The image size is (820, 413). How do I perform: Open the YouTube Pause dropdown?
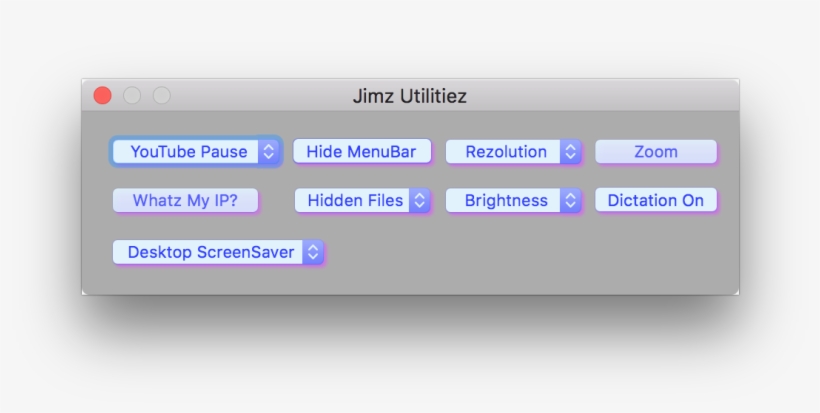188,152
